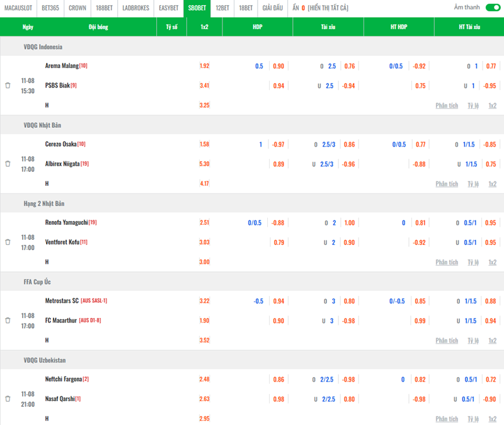Select team name Cerezo Osaka

pyautogui.click(x=60, y=144)
